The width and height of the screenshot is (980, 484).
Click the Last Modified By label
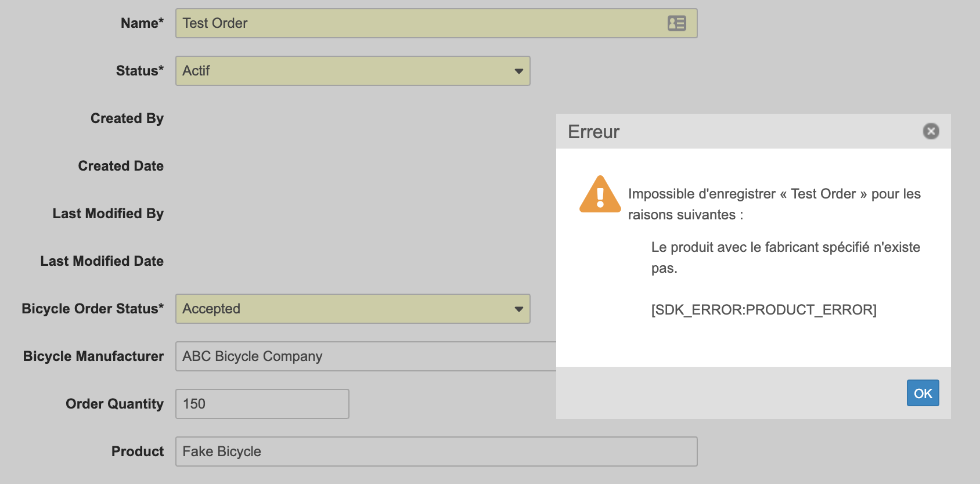(x=108, y=214)
